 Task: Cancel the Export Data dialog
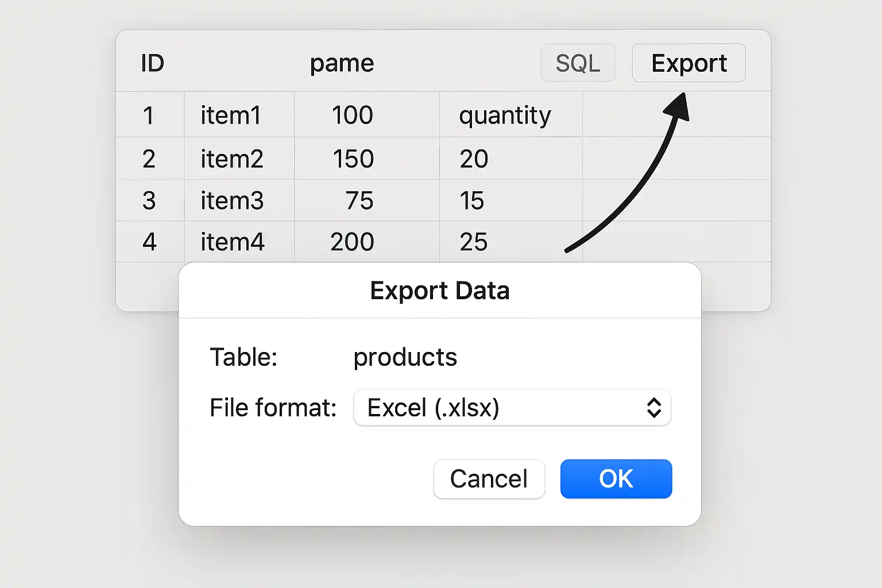coord(489,479)
